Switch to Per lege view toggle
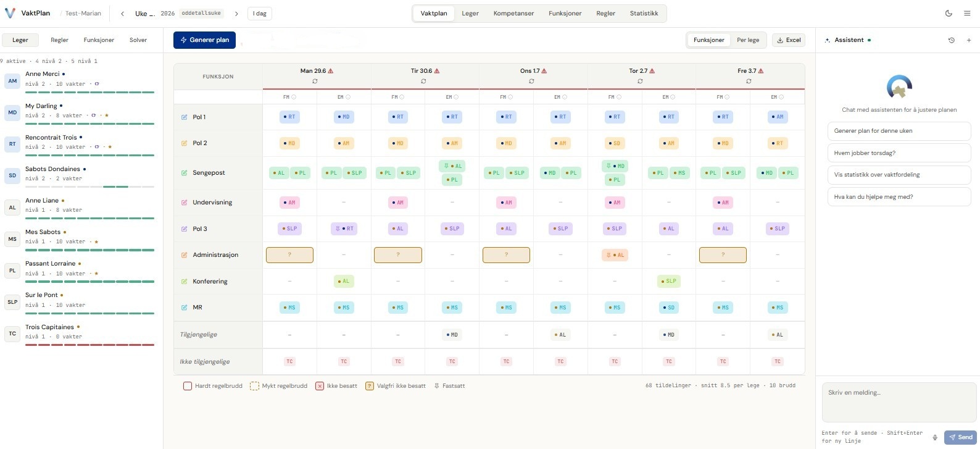 (x=748, y=40)
